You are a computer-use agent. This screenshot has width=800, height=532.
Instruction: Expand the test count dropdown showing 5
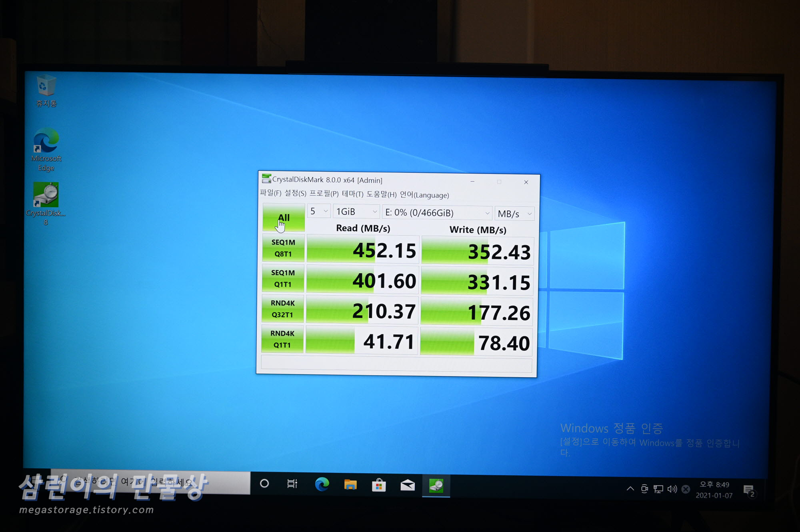coord(319,211)
